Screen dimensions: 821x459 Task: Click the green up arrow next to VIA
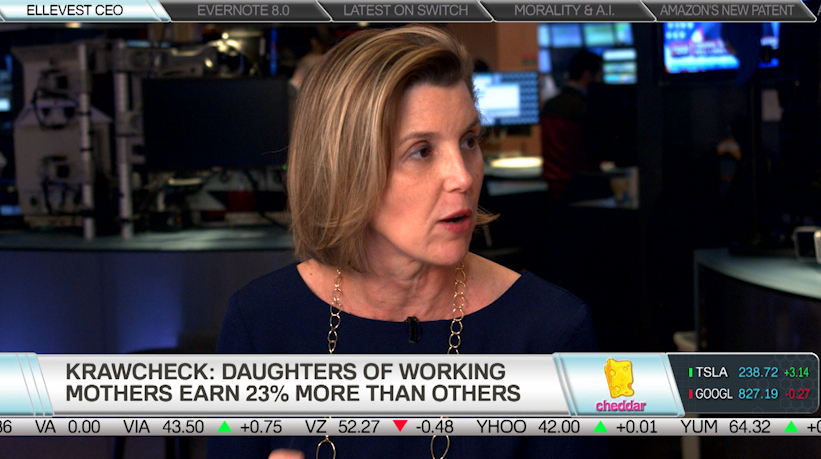click(x=225, y=427)
